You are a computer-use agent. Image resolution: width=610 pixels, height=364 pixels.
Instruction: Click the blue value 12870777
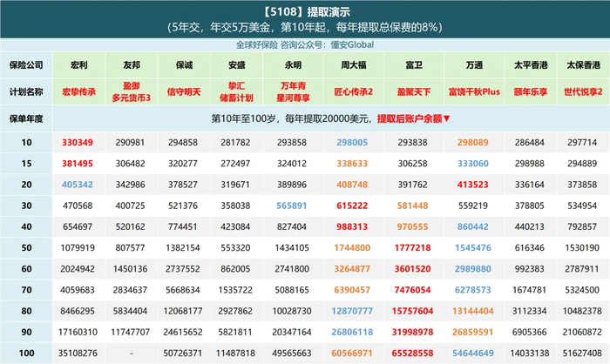coord(352,311)
